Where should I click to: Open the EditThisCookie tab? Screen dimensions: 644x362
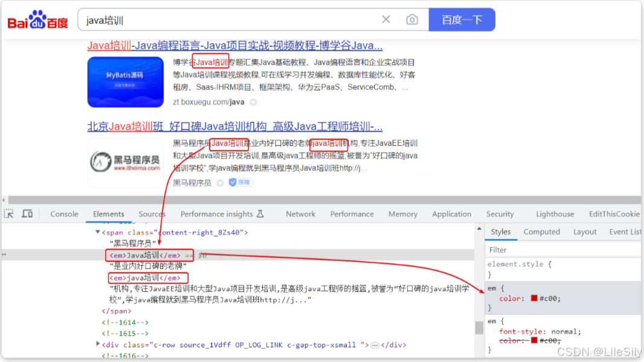point(614,214)
